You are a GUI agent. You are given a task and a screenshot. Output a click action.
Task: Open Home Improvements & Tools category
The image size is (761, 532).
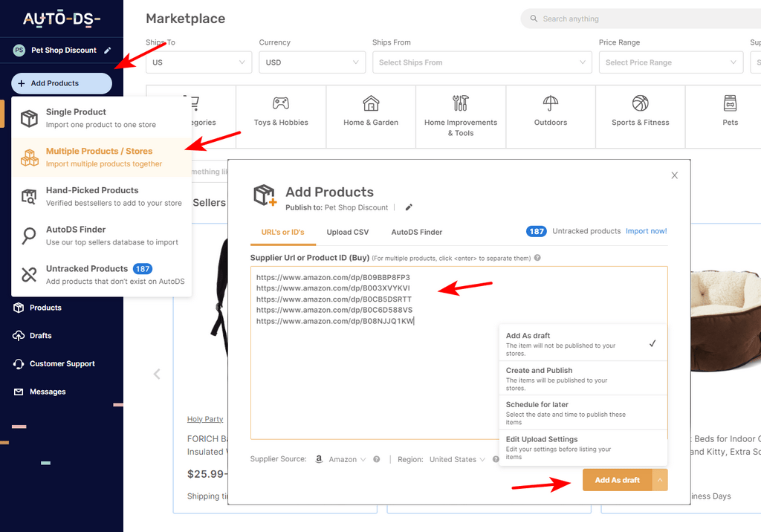(461, 117)
